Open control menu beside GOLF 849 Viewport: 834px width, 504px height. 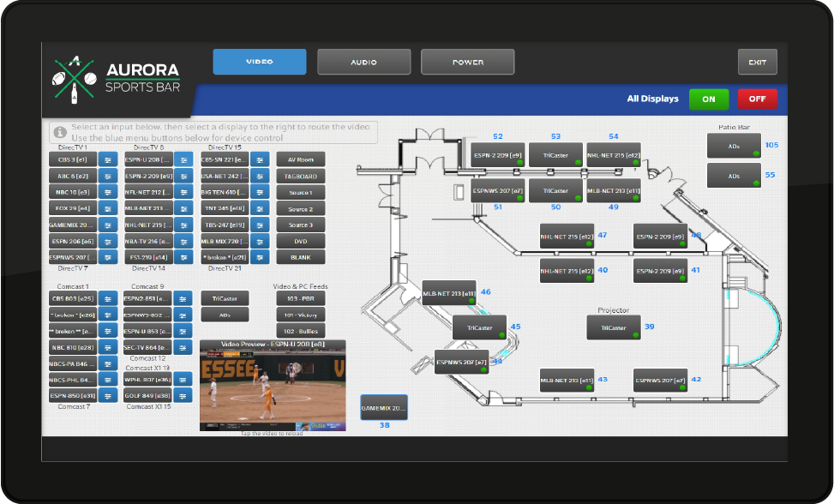coord(183,396)
